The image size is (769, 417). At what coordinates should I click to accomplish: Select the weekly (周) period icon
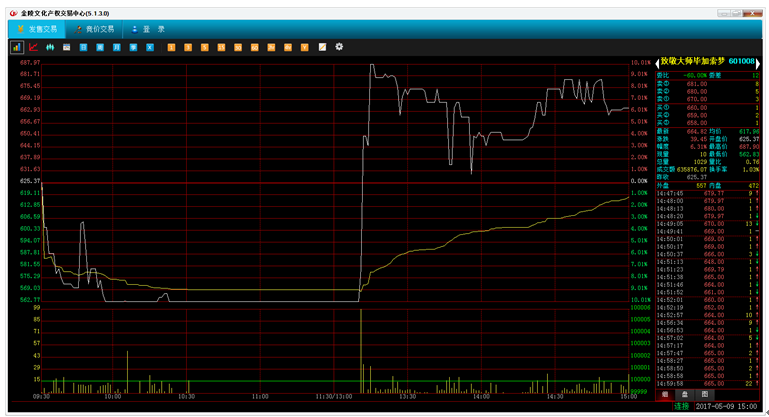pyautogui.click(x=100, y=47)
